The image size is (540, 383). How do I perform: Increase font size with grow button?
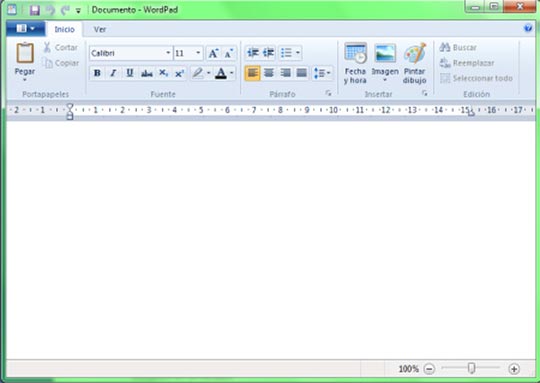[213, 53]
